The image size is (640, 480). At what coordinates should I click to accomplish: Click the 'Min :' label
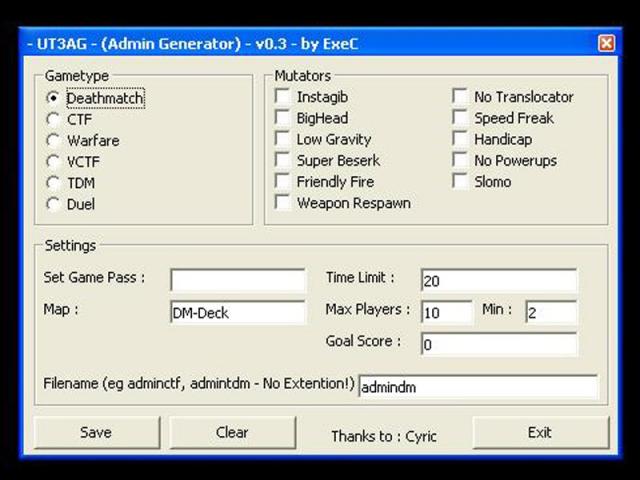tap(497, 309)
